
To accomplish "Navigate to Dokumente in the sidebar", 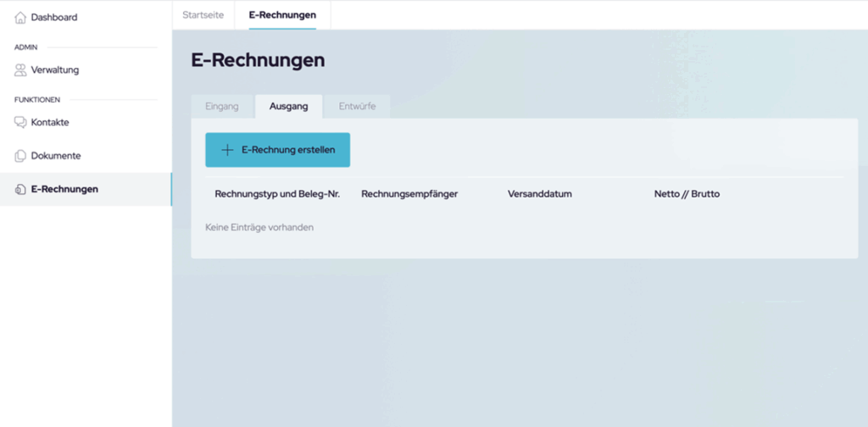I will 56,157.
